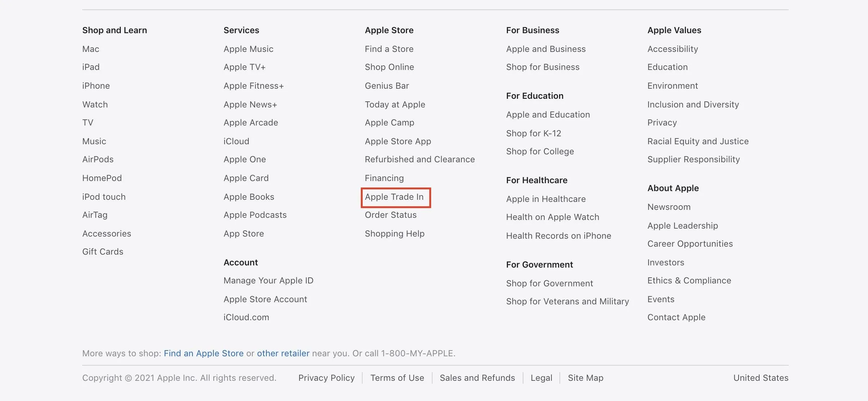Screen dimensions: 868x401
Task: Open Apple Books link
Action: (x=249, y=197)
